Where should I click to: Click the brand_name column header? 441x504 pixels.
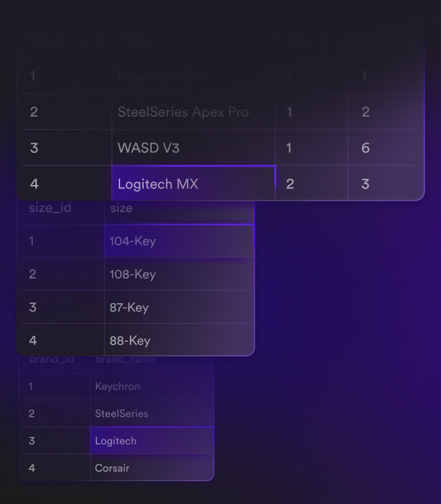pyautogui.click(x=126, y=360)
